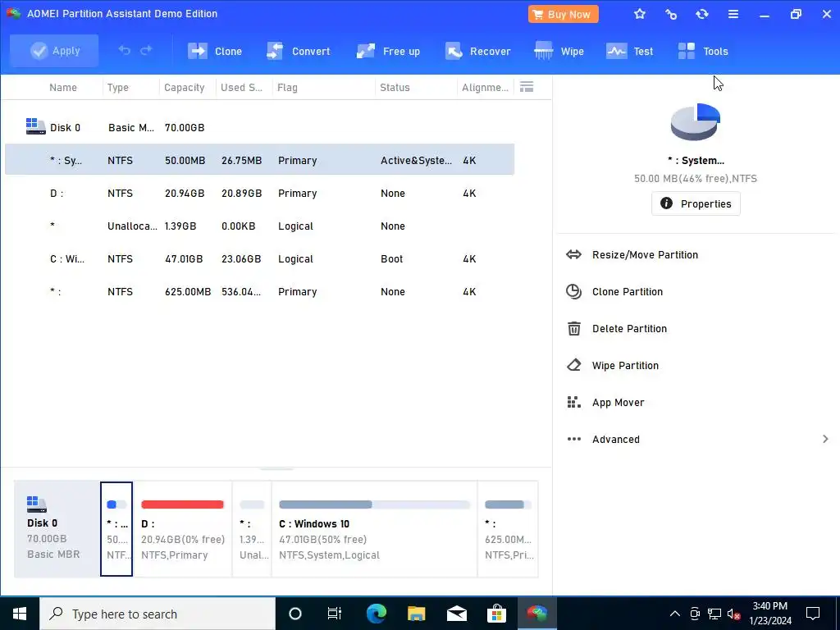The width and height of the screenshot is (840, 630).
Task: Click the pie chart disk usage graphic
Action: 696,122
